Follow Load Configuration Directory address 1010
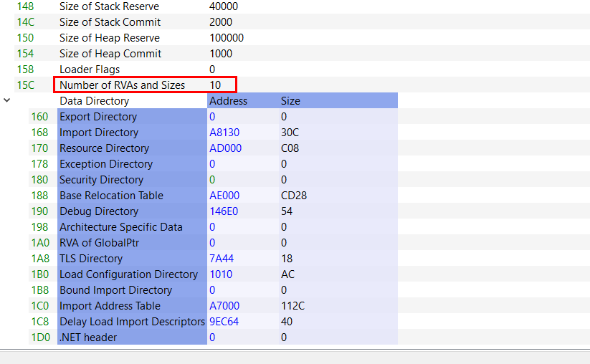Screen dimensions: 590x364 point(221,275)
